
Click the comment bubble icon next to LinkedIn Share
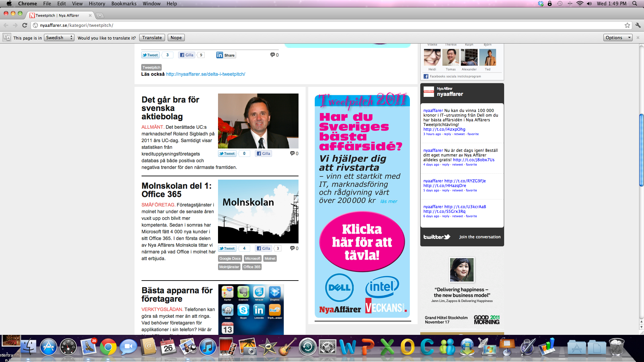272,55
